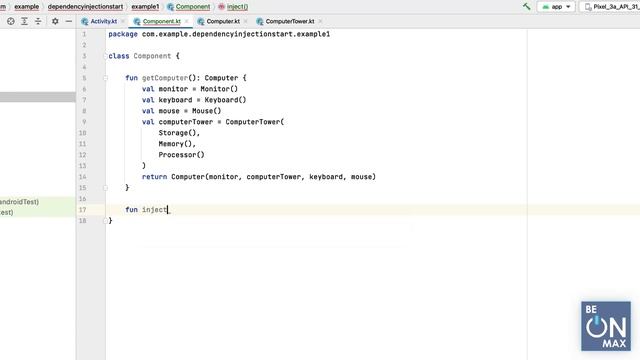640x360 pixels.
Task: Switch to the Activity.kt tab
Action: [x=103, y=21]
